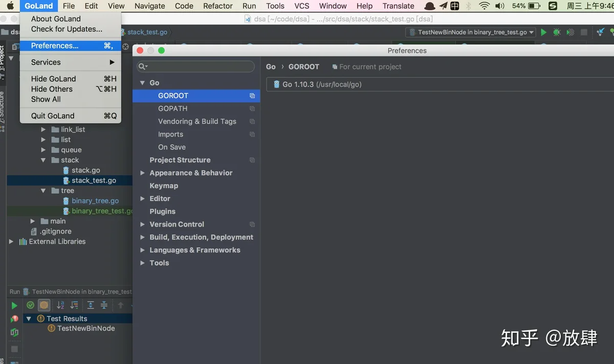
Task: Open Preferences from the GoLand menu
Action: point(71,45)
